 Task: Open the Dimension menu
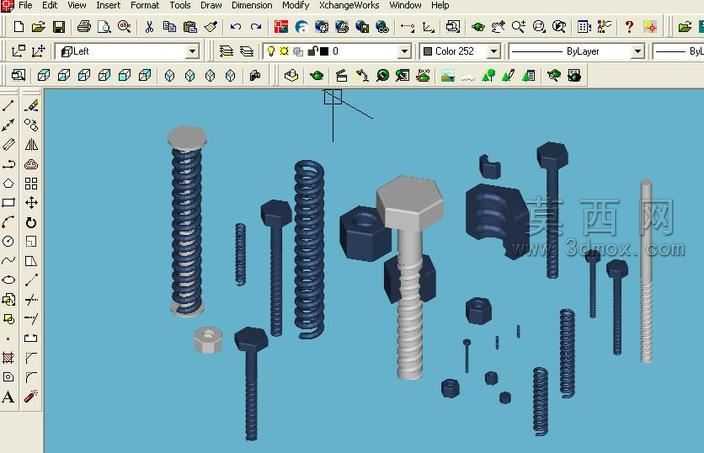(x=251, y=5)
